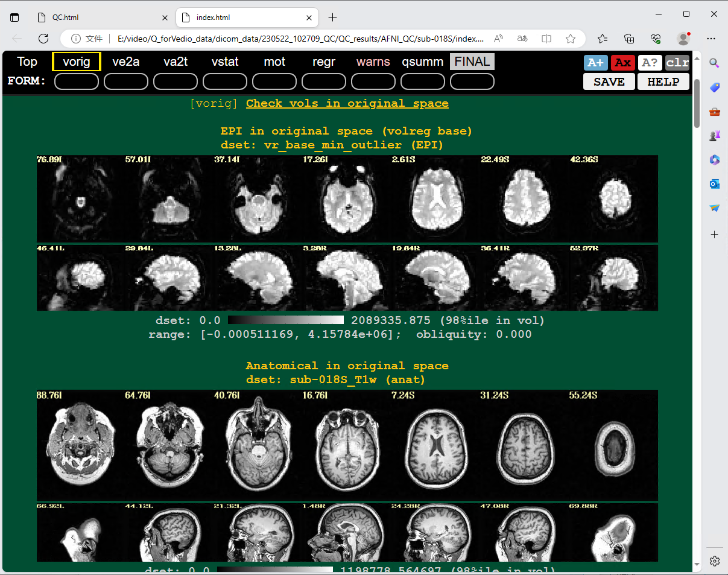Jump to Top section

click(x=27, y=62)
